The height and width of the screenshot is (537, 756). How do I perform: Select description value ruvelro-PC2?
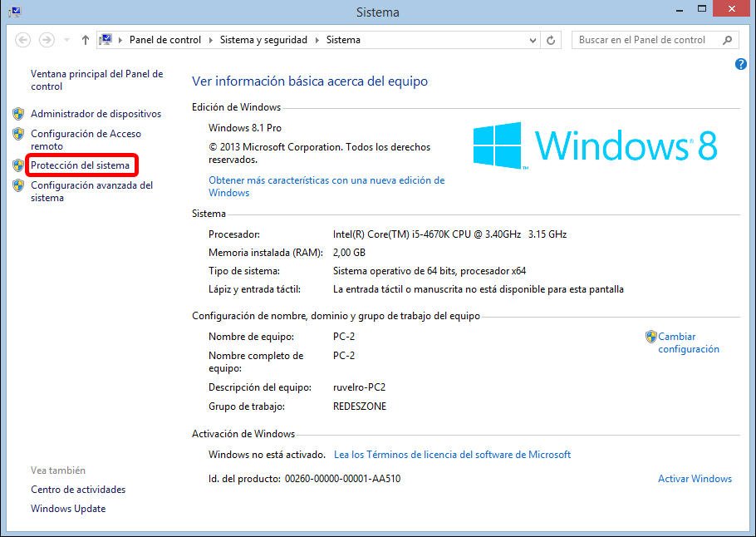pos(359,387)
